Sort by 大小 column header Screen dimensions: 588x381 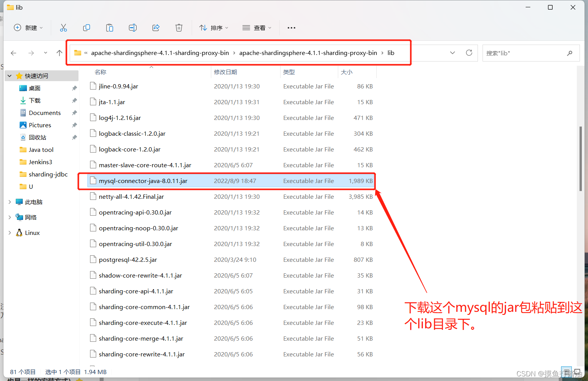[x=346, y=72]
